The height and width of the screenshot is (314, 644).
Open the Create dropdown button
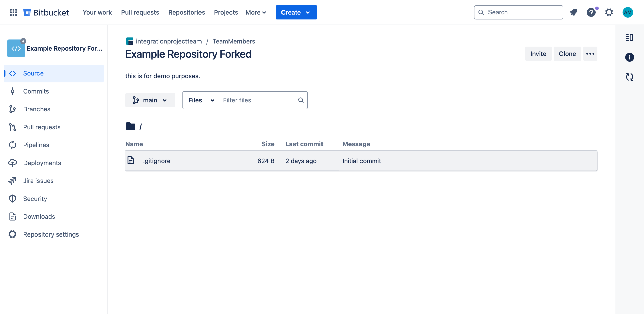296,12
